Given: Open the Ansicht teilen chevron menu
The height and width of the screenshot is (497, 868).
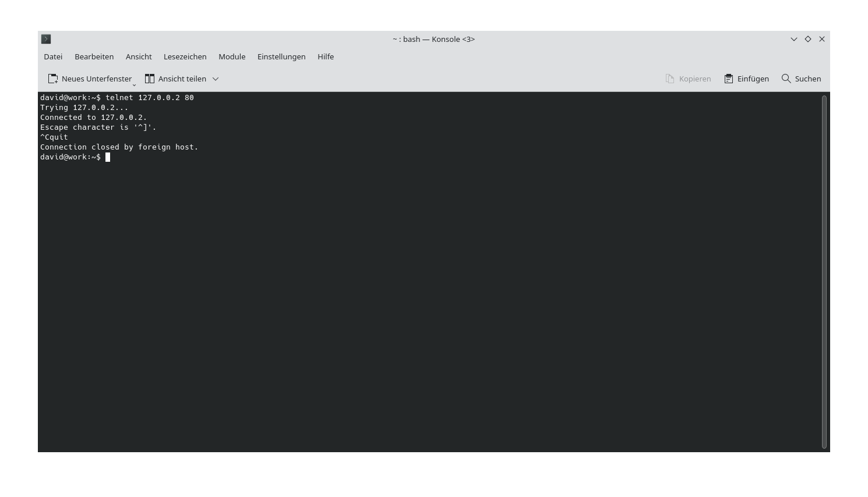Looking at the screenshot, I should [216, 79].
